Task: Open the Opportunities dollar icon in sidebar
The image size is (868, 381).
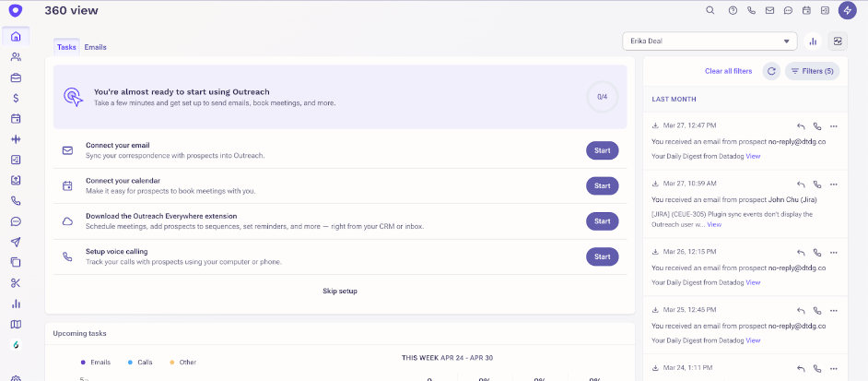Action: coord(16,98)
